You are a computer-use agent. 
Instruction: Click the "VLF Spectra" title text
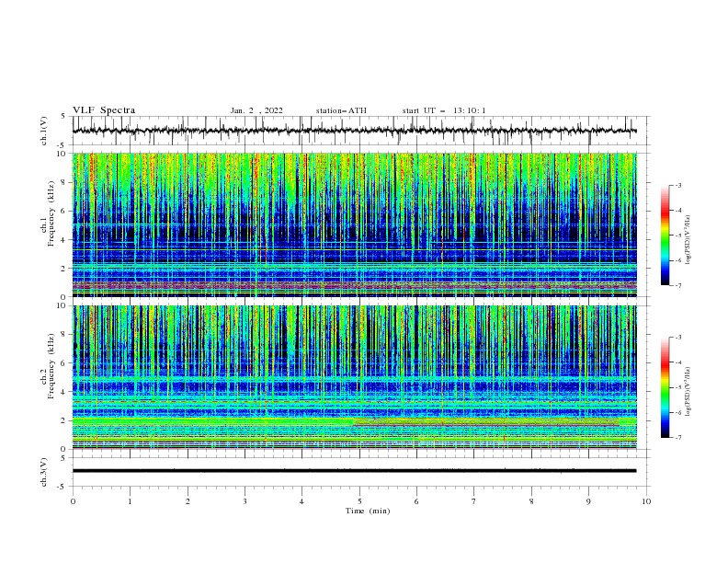pos(104,110)
